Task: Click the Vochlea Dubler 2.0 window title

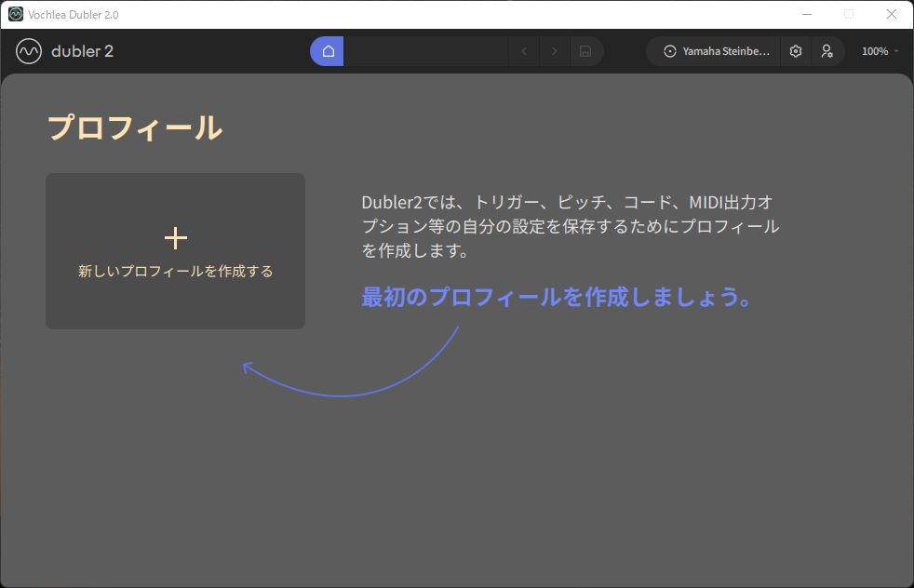Action: [x=73, y=15]
